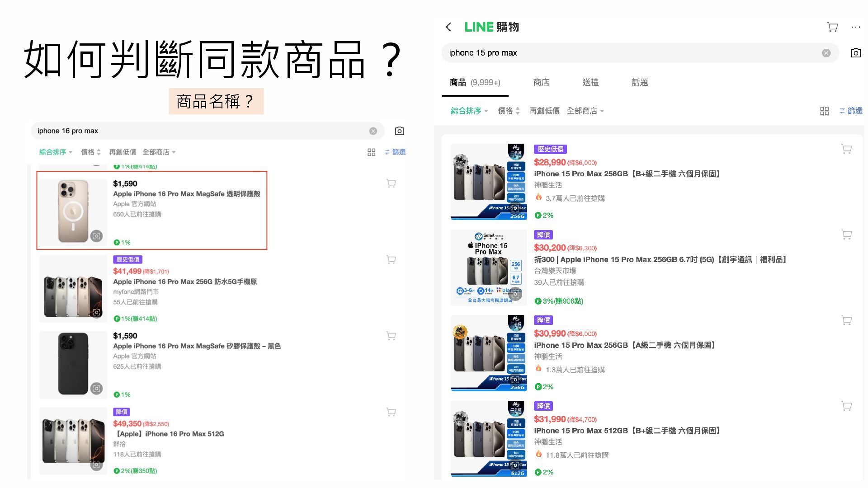Image resolution: width=868 pixels, height=488 pixels.
Task: Sort by 價格 in left panel
Action: tap(90, 152)
